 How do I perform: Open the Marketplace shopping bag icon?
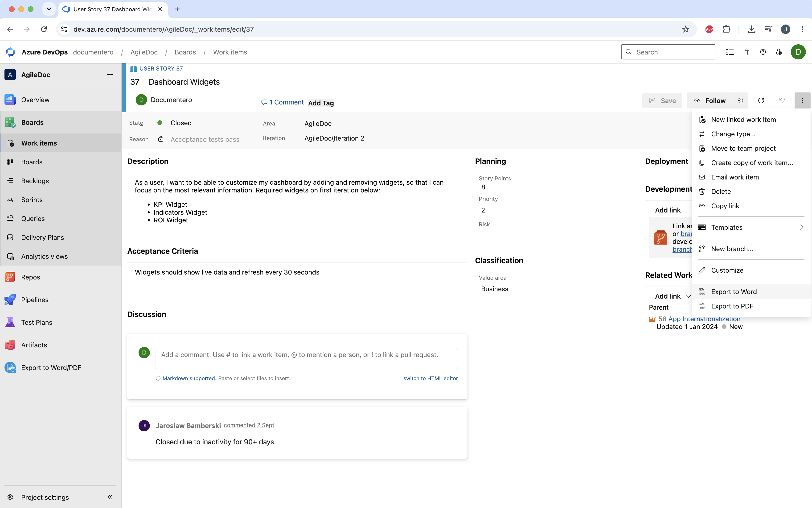[746, 52]
